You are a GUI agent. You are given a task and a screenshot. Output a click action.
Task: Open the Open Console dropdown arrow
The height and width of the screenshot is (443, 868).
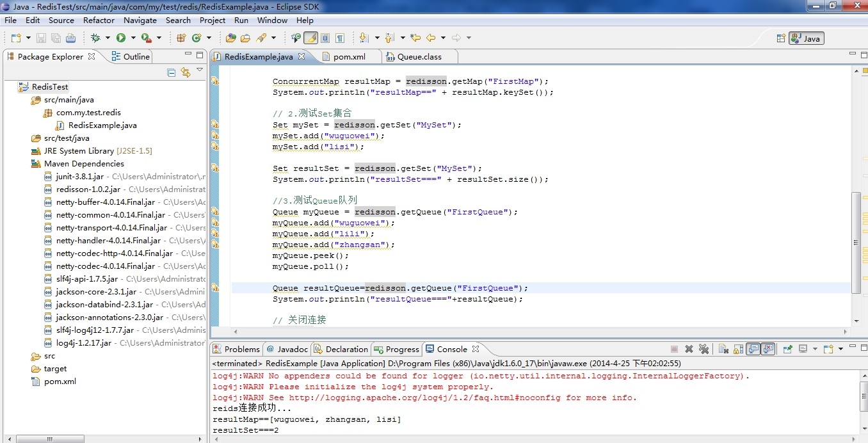840,350
